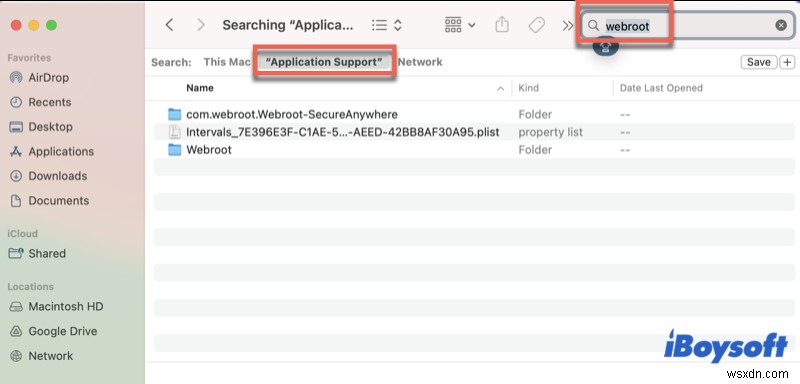800x384 pixels.
Task: Switch search scope to This Mac
Action: (x=227, y=62)
